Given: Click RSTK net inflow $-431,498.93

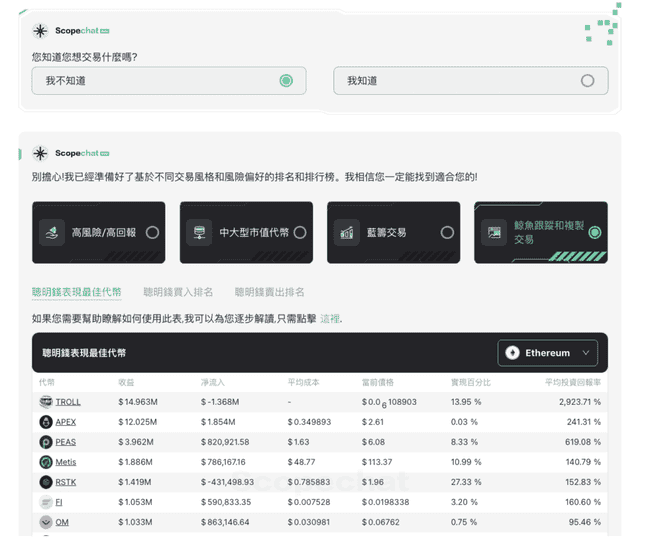Looking at the screenshot, I should tap(228, 482).
